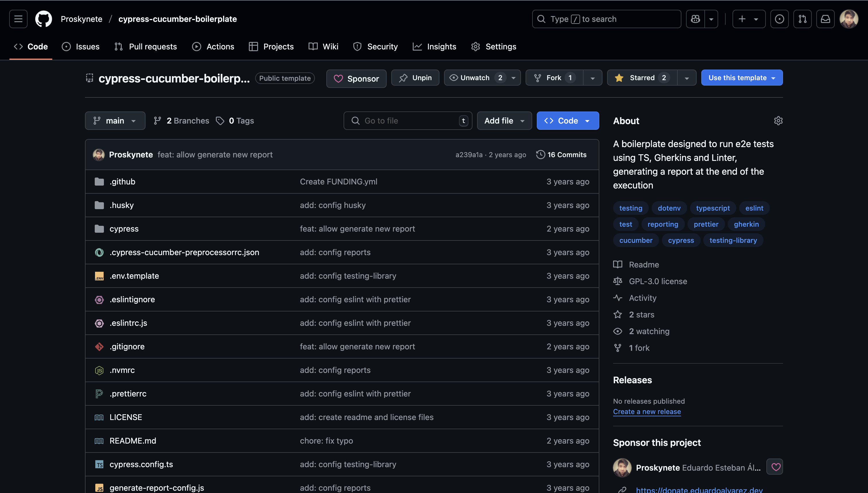Viewport: 868px width, 493px height.
Task: Switch to the Wiki tab
Action: [x=323, y=46]
